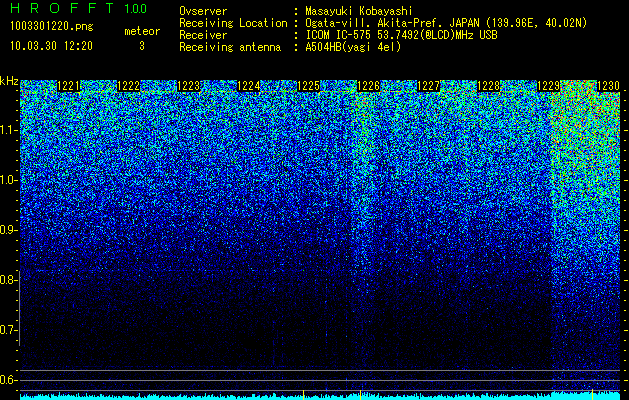The width and height of the screenshot is (629, 400).
Task: Click the 'Ovserver' field label
Action: pos(203,11)
